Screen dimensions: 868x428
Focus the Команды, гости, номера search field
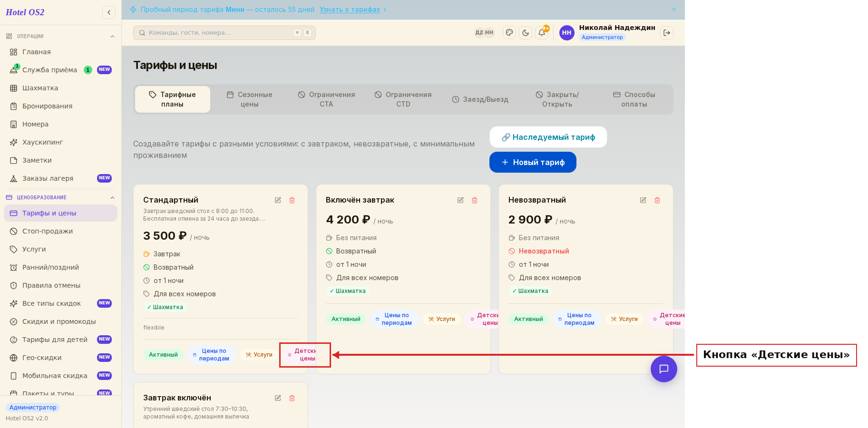point(224,33)
